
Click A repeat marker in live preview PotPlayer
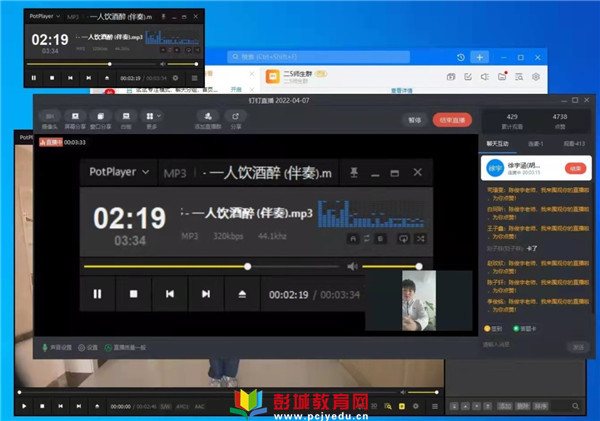click(x=353, y=239)
